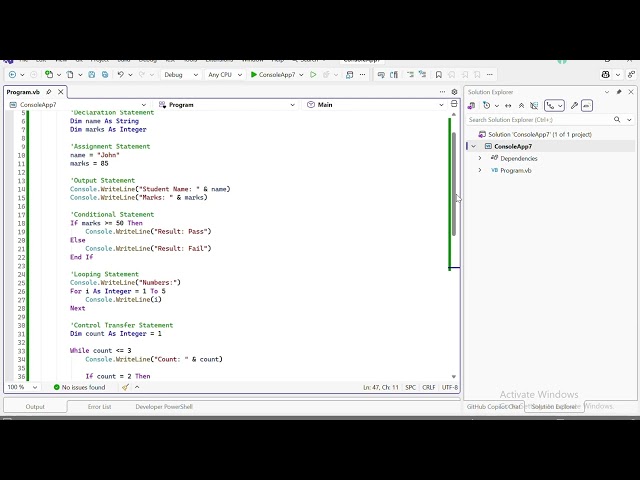Collapse the ConsoleApp7 project node
The height and width of the screenshot is (480, 640).
(x=473, y=147)
